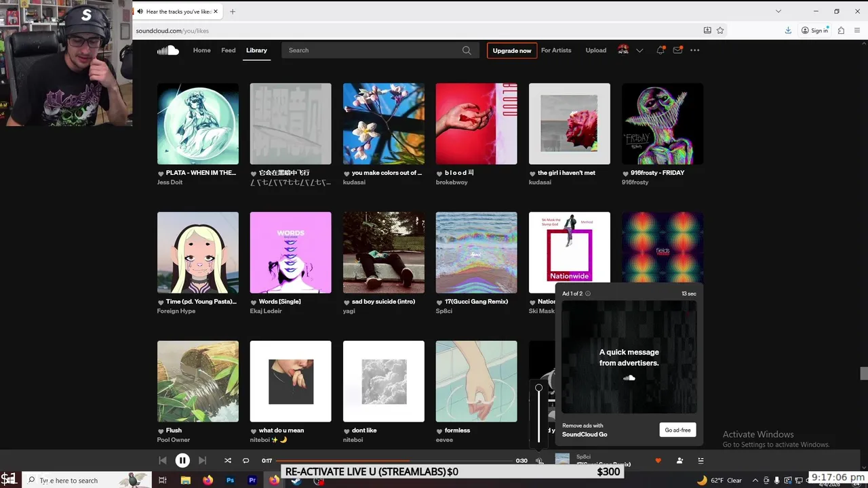Click the follow artist icon in the player bar
The width and height of the screenshot is (868, 488).
(679, 461)
